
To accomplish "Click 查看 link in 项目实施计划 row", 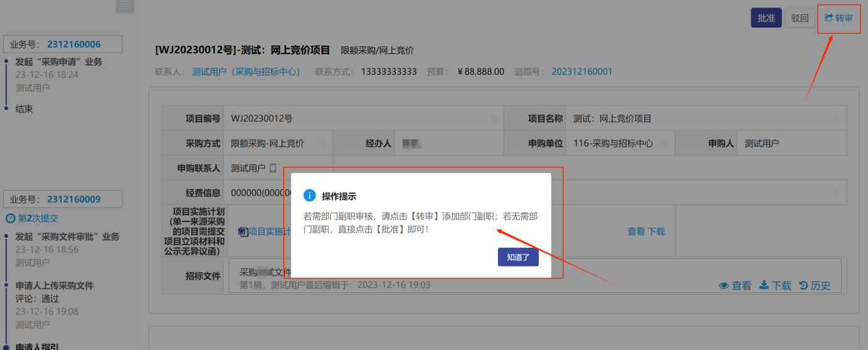I will tap(636, 231).
